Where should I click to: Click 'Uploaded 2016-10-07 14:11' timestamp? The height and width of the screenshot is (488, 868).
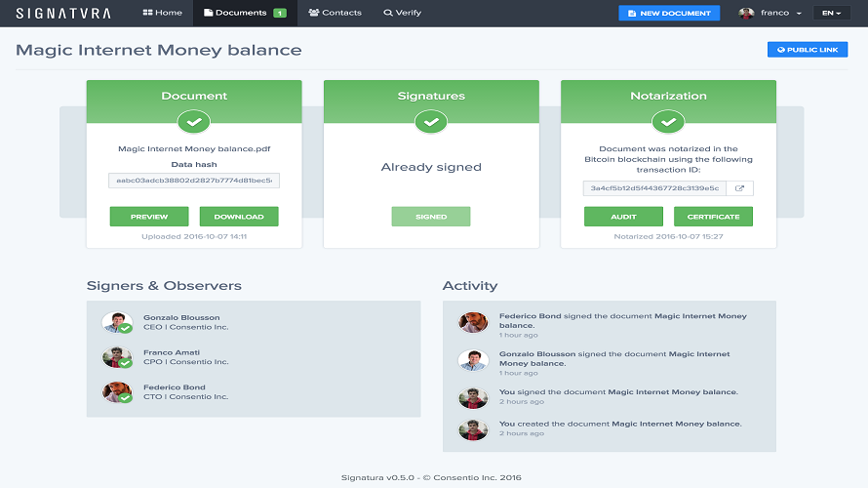coord(194,236)
